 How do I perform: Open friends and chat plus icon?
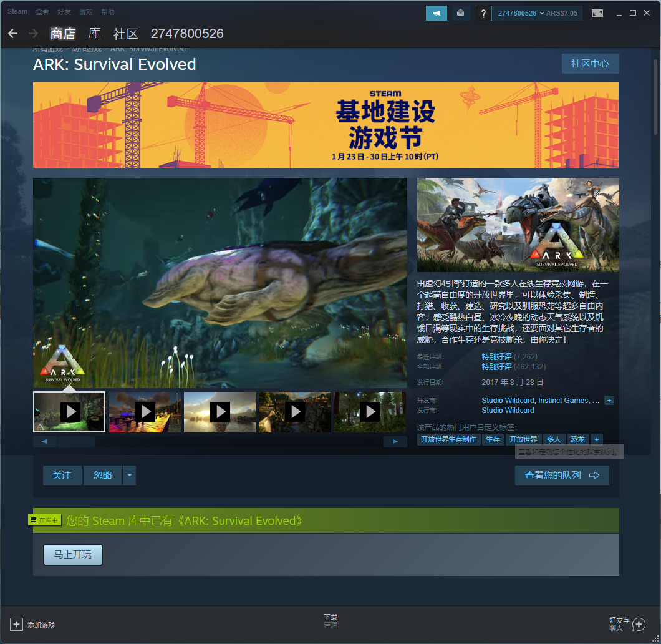[639, 624]
